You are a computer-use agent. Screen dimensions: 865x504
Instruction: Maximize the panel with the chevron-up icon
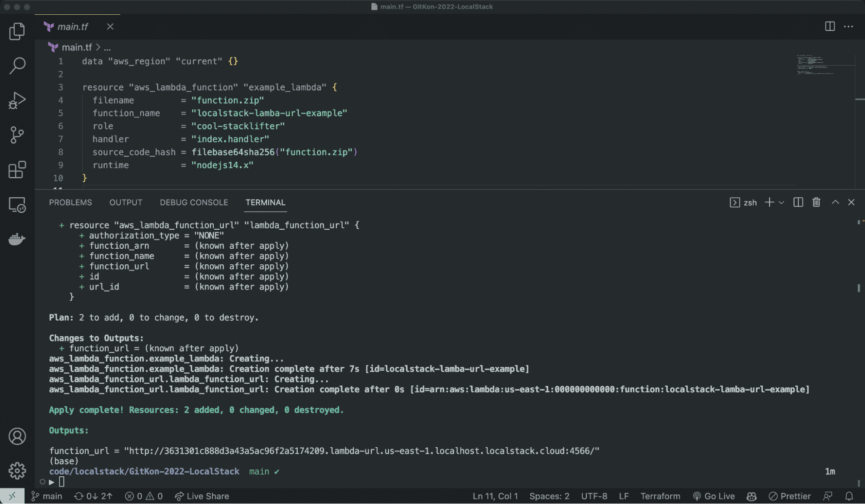click(835, 202)
